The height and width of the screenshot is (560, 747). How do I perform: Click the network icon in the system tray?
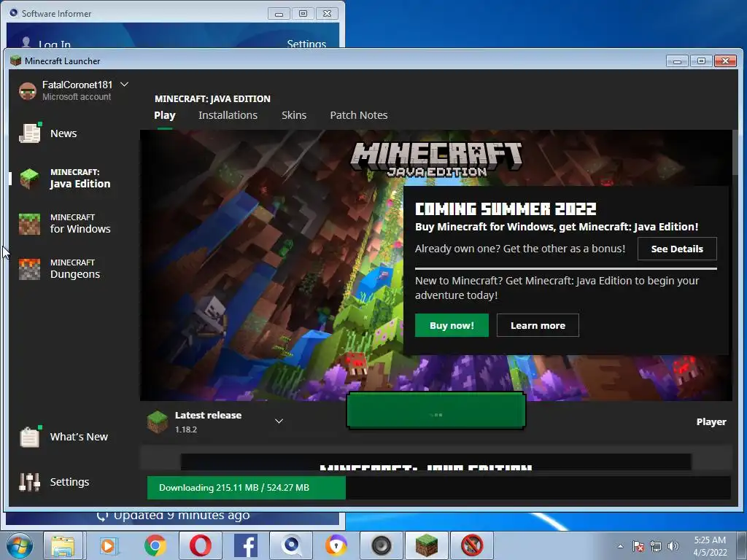point(656,546)
